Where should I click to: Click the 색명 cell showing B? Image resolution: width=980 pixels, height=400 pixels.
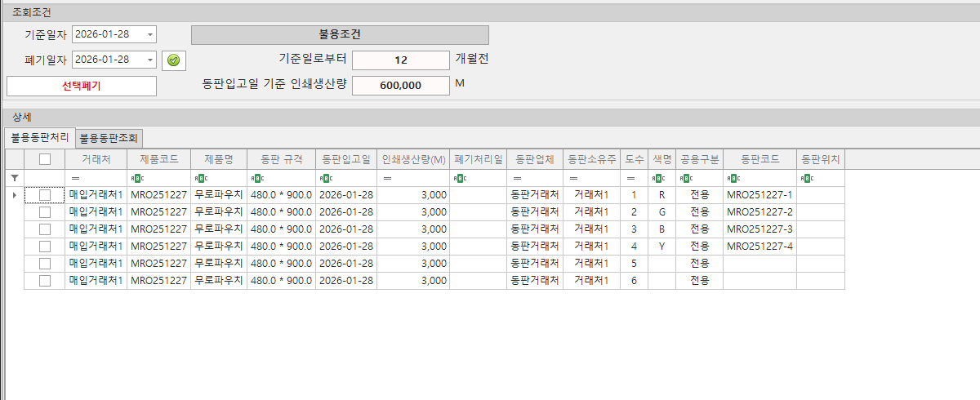point(661,229)
